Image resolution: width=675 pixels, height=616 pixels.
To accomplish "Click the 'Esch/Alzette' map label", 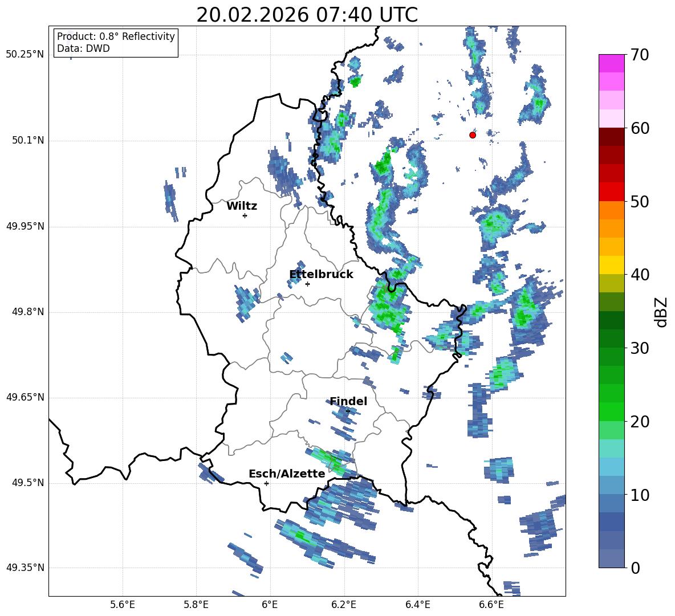I will point(287,474).
